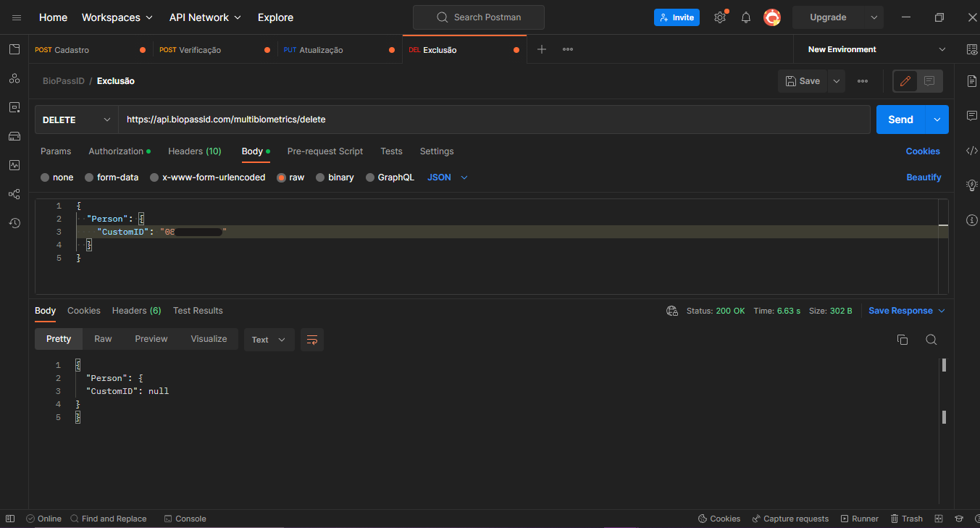Select GraphQL body type
Screen dimensions: 980x528
pyautogui.click(x=370, y=177)
